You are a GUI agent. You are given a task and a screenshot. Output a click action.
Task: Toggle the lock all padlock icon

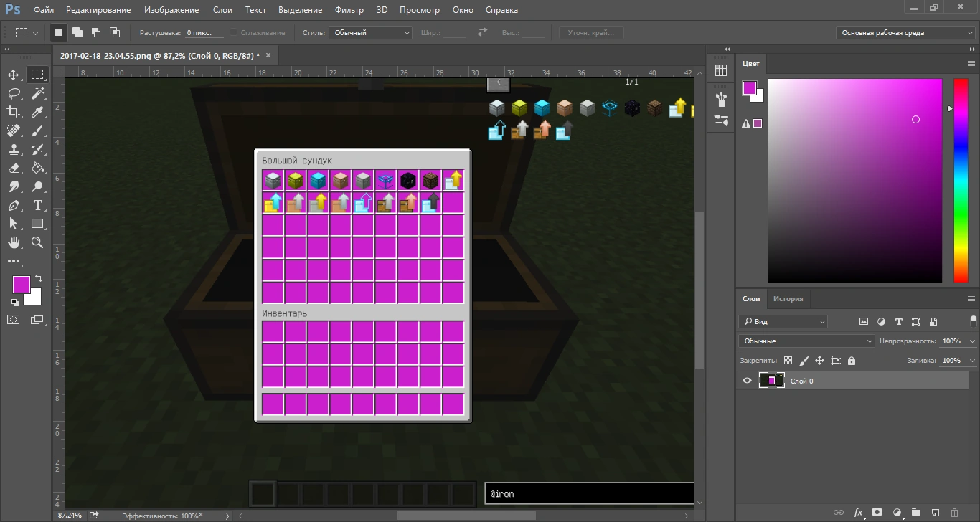852,361
